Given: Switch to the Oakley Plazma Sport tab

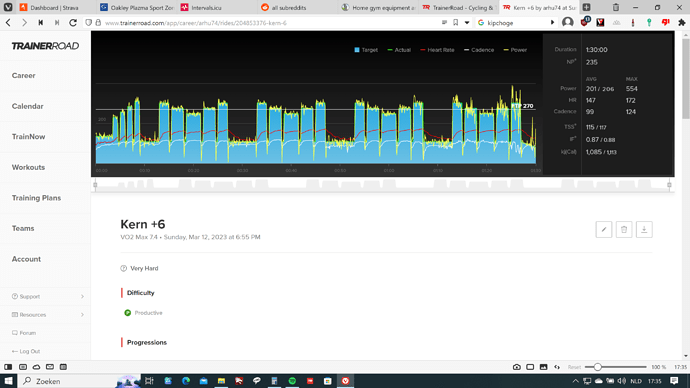Looking at the screenshot, I should point(137,7).
